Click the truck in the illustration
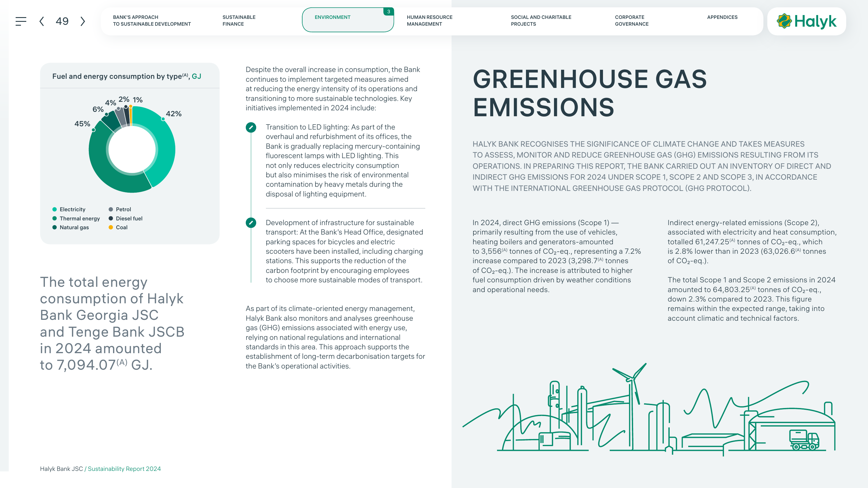The image size is (868, 488). [x=804, y=440]
